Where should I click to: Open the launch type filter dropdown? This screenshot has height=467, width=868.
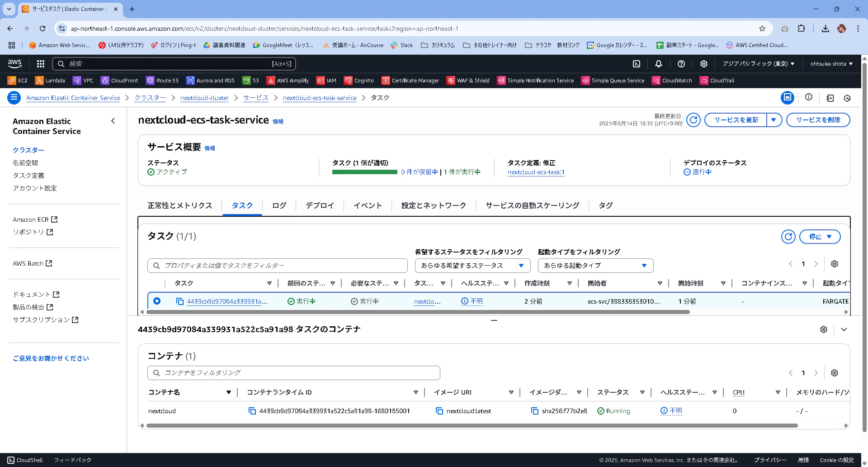pyautogui.click(x=595, y=266)
